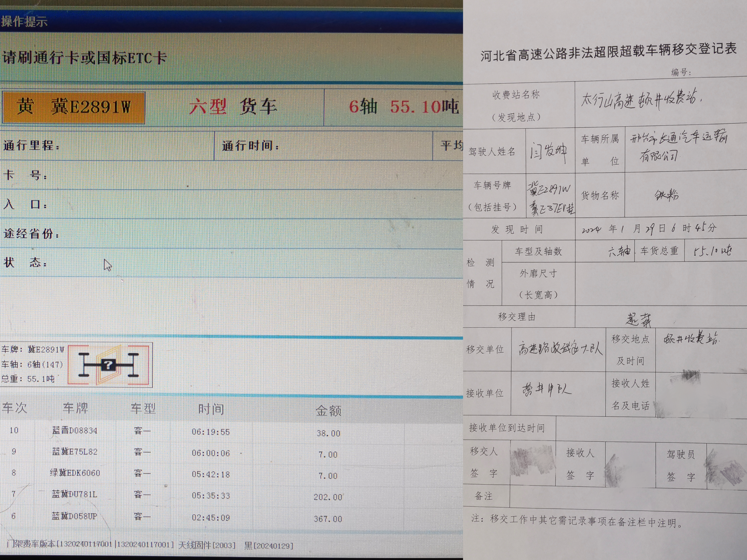This screenshot has width=747, height=560.
Task: Click the 车辆所属单位 label cell
Action: (x=600, y=150)
